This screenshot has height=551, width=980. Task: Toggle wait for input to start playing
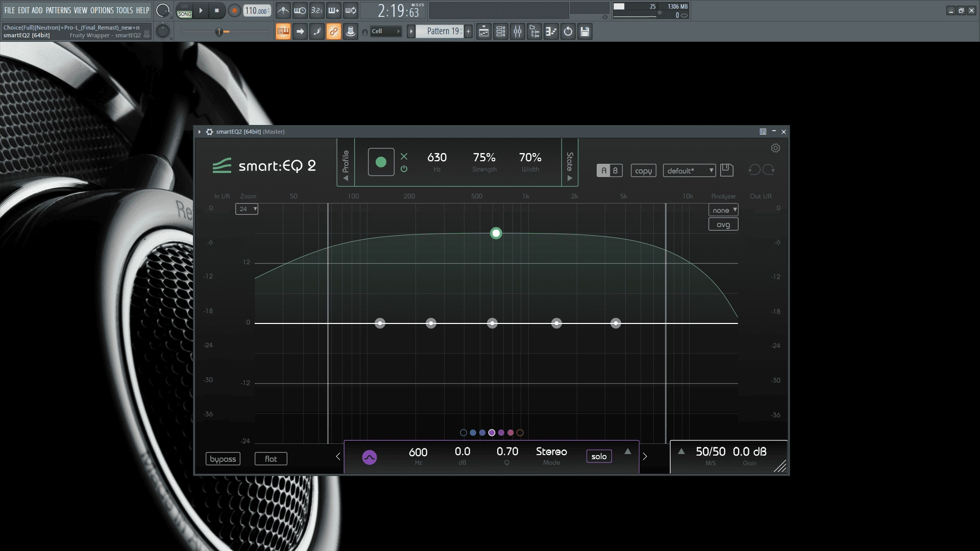pos(300,11)
